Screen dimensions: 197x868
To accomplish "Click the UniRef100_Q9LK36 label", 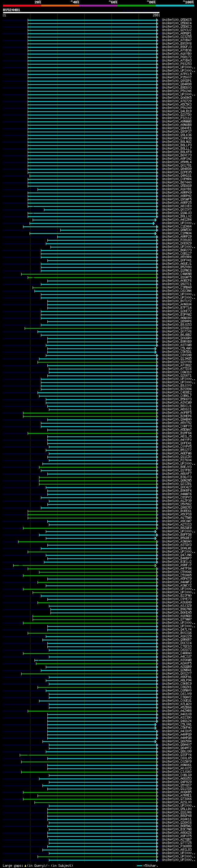I will tap(177, 135).
